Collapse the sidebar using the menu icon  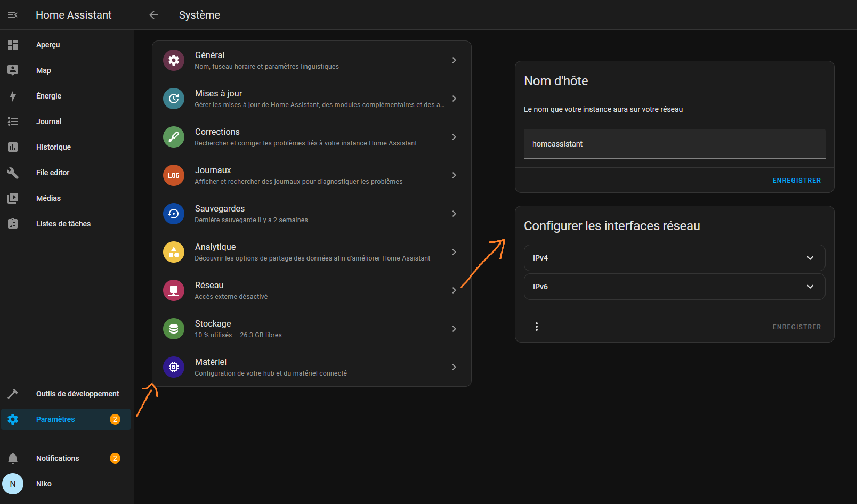[13, 15]
